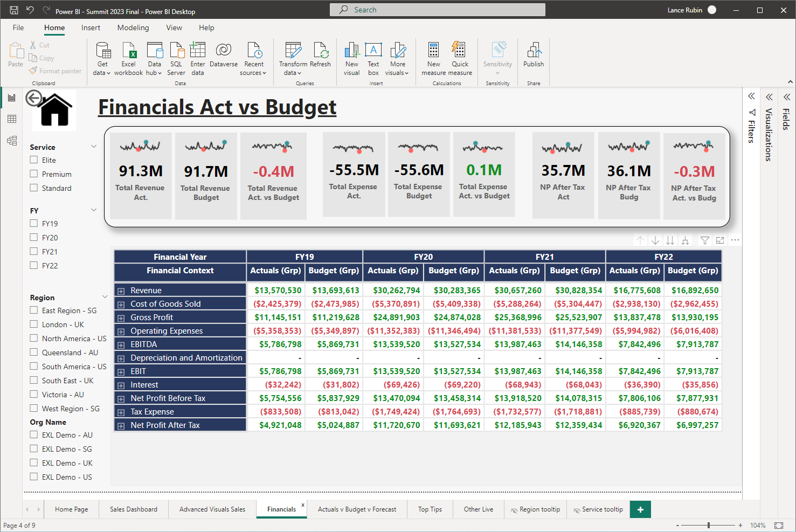Select FY19 in the FY slicer

[34, 223]
